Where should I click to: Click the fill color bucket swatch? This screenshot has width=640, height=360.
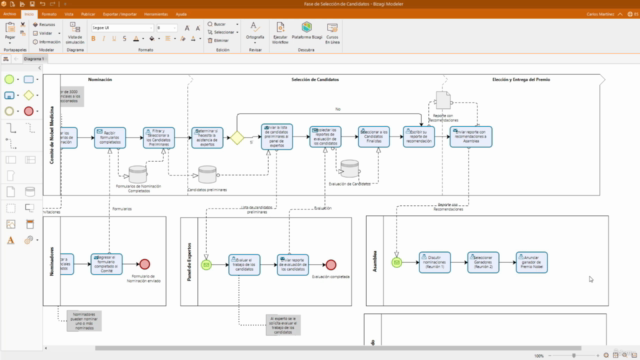[x=152, y=39]
